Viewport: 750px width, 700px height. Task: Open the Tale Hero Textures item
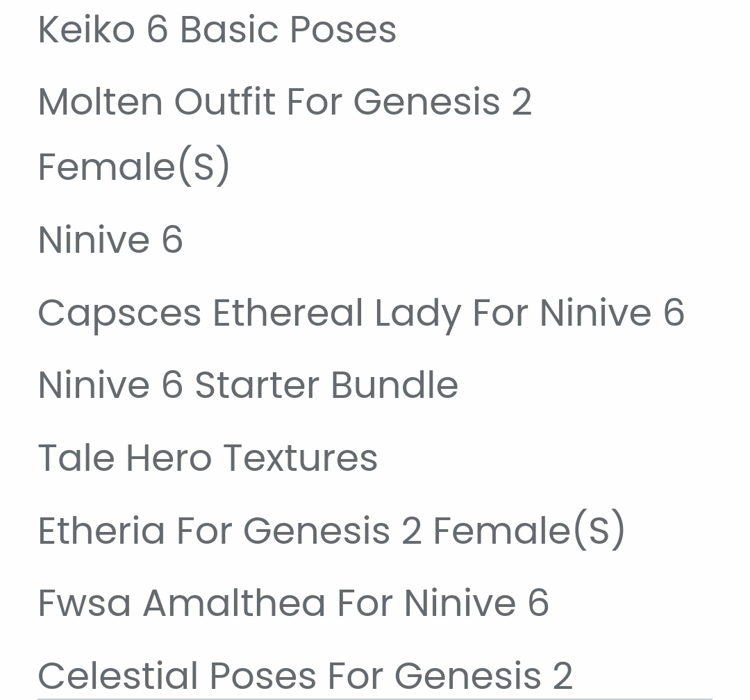[x=208, y=458]
